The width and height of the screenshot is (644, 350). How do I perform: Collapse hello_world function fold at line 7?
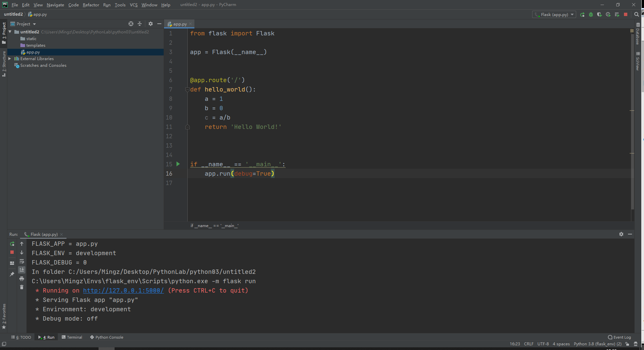[187, 90]
